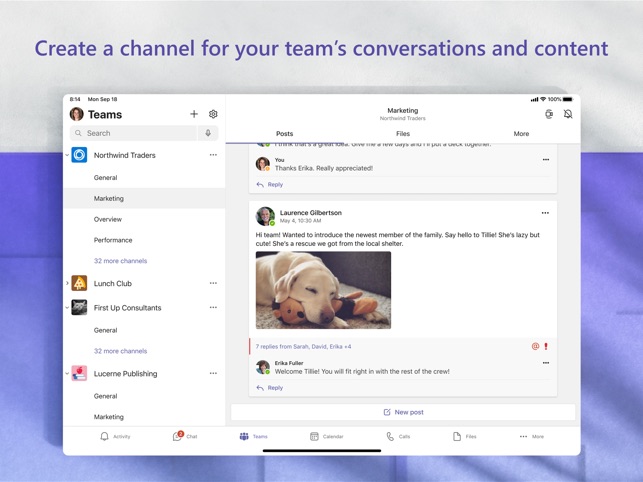
Task: Click Laurence Gilbertson's avatar
Action: [265, 216]
